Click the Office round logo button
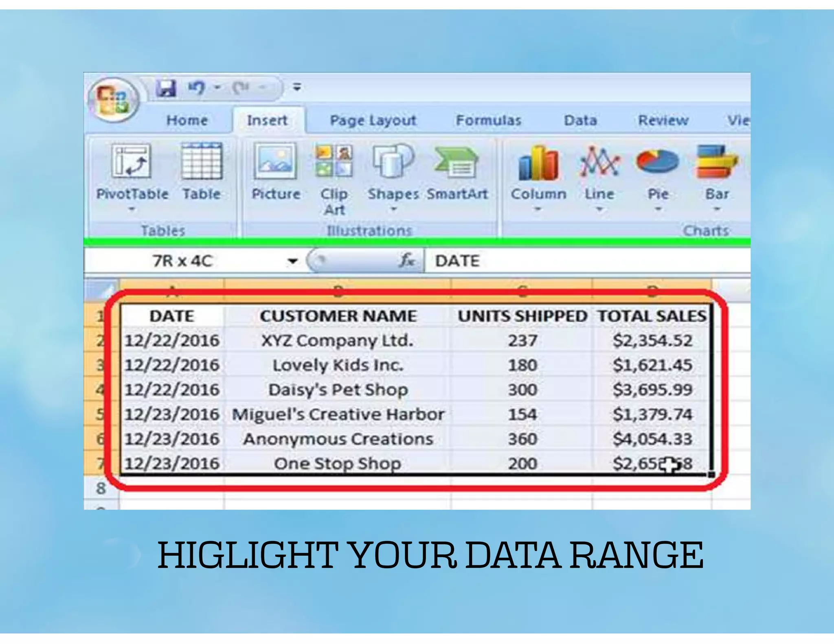834x644 pixels. pyautogui.click(x=114, y=100)
